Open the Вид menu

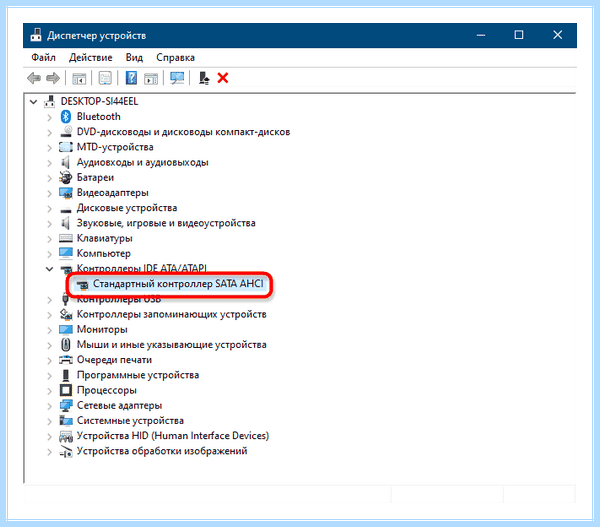coord(134,57)
